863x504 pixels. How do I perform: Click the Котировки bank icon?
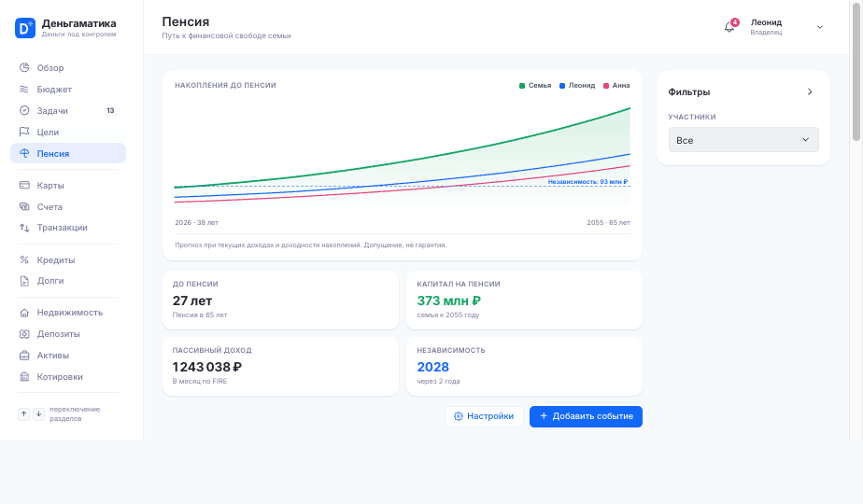tap(24, 377)
